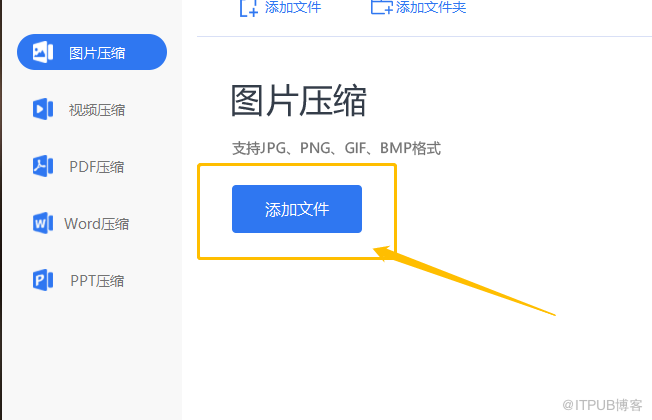Viewport: 652px width, 420px height.
Task: Click the large 图片压缩 heading
Action: point(299,101)
